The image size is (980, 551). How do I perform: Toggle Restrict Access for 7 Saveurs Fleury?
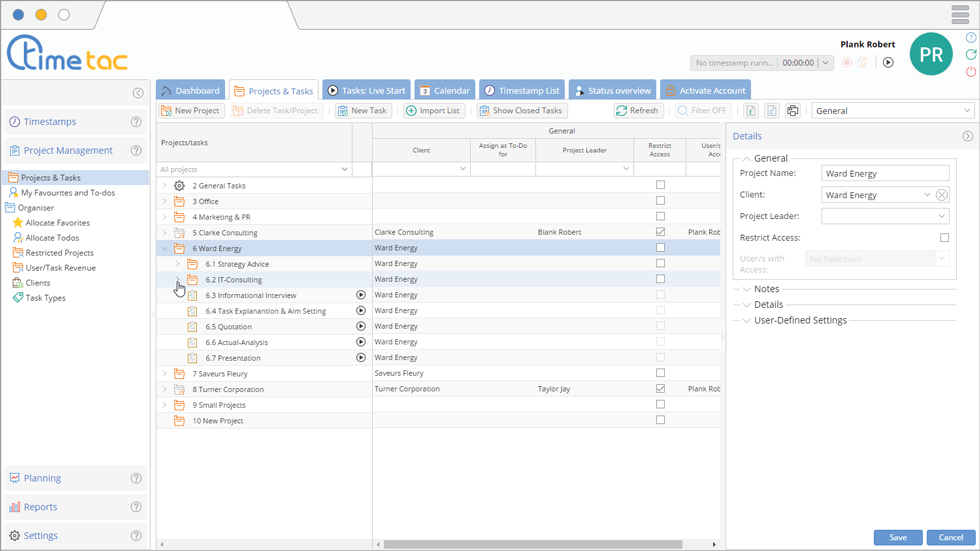point(660,373)
